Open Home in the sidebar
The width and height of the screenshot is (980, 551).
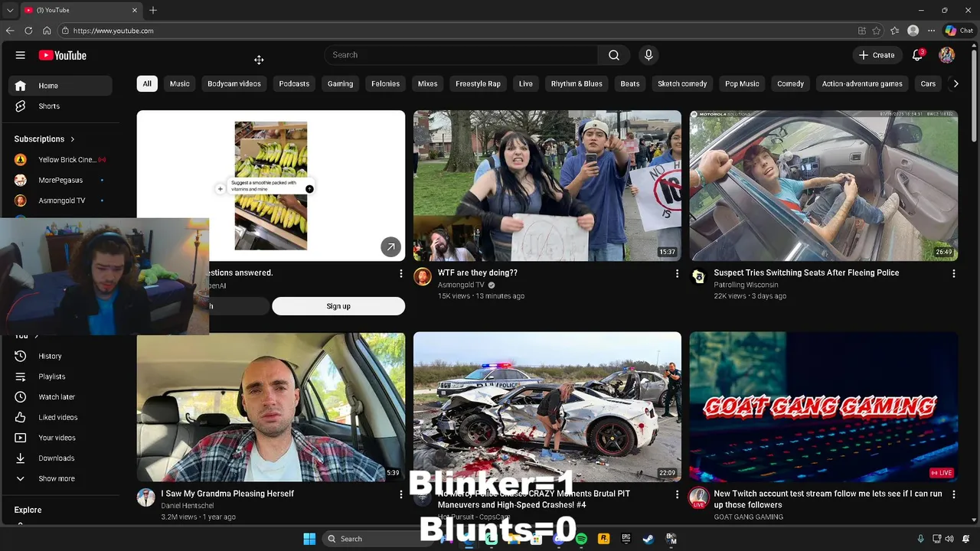pos(61,86)
